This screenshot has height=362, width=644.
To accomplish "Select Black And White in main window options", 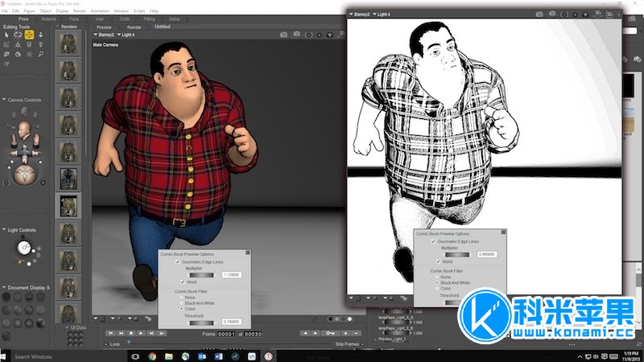I will 181,303.
